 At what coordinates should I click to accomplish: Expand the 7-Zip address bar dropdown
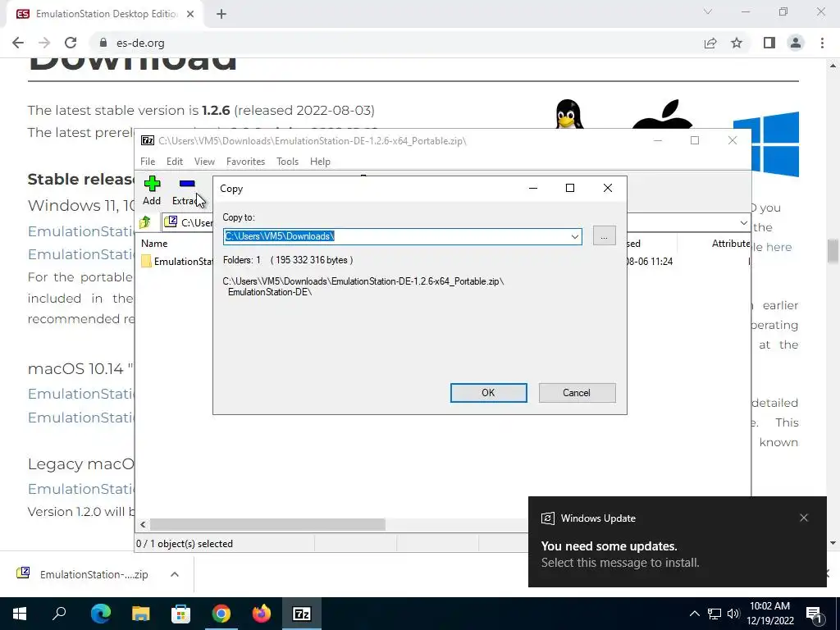743,222
